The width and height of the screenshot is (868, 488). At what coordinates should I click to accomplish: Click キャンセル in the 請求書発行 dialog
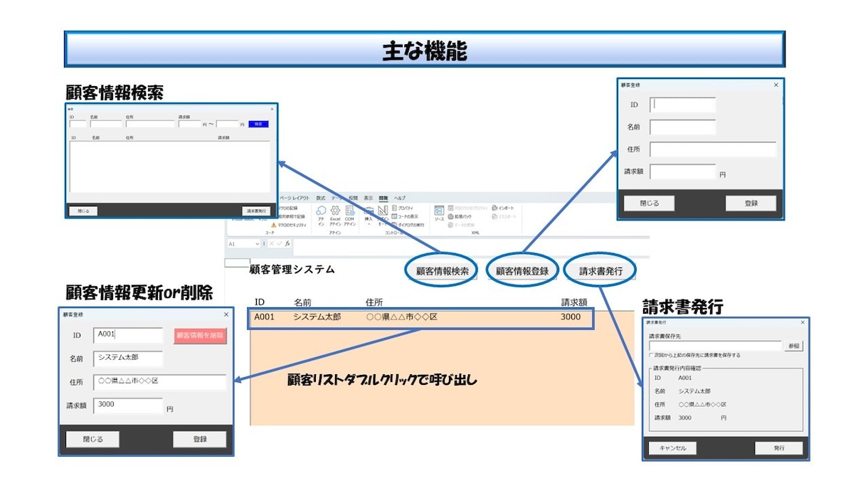(x=672, y=448)
